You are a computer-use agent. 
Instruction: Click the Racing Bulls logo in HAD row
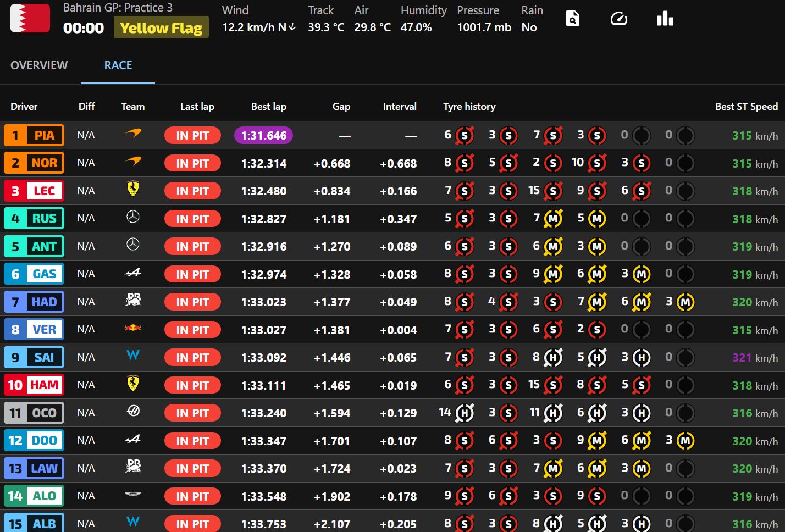tap(133, 300)
